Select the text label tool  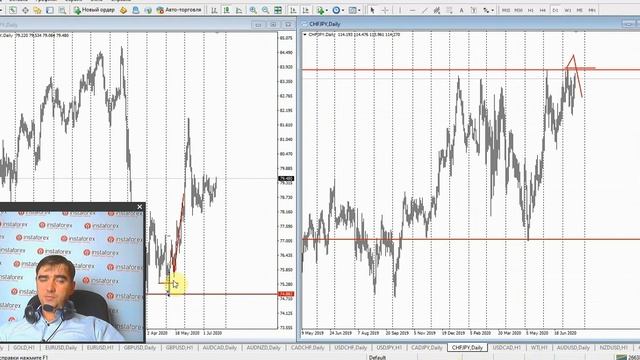[474, 10]
